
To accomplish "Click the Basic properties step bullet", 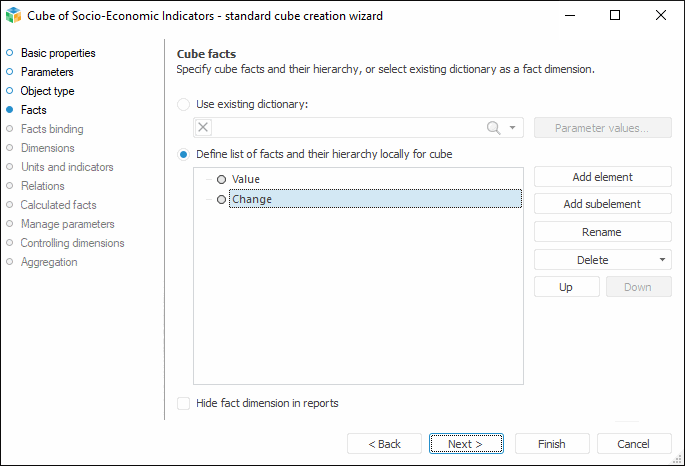I will 10,53.
